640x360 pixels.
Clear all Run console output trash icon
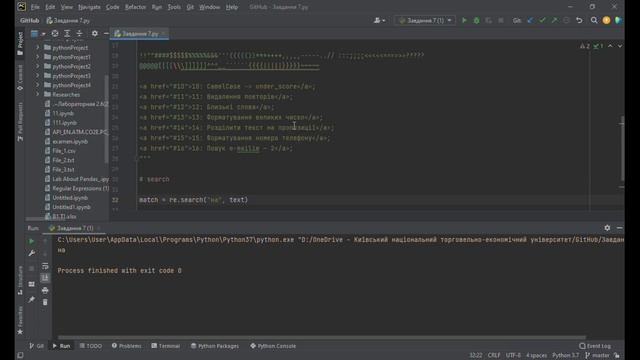(x=45, y=302)
